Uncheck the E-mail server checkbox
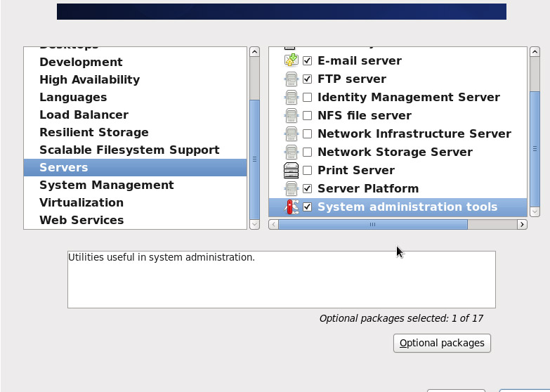Viewport: 550px width, 392px height. [307, 60]
